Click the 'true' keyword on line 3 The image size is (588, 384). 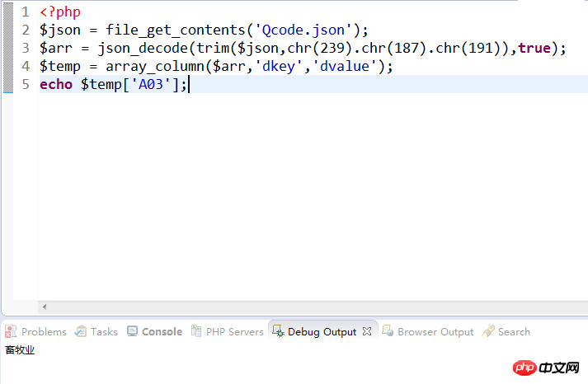(534, 48)
